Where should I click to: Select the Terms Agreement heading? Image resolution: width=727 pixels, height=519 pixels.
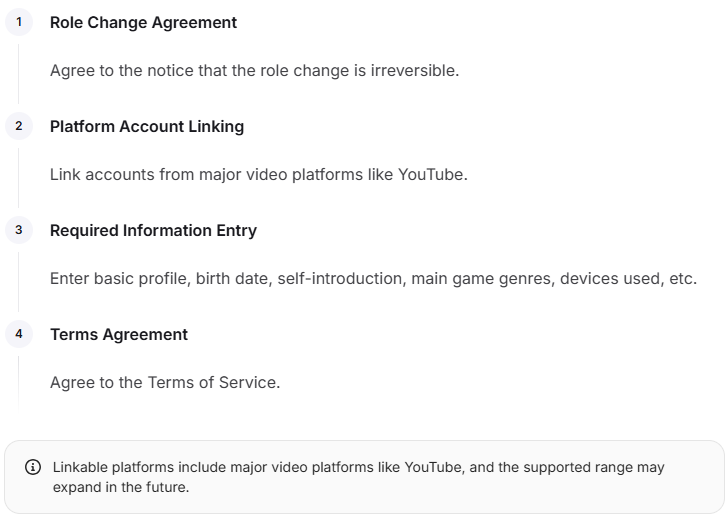(119, 334)
